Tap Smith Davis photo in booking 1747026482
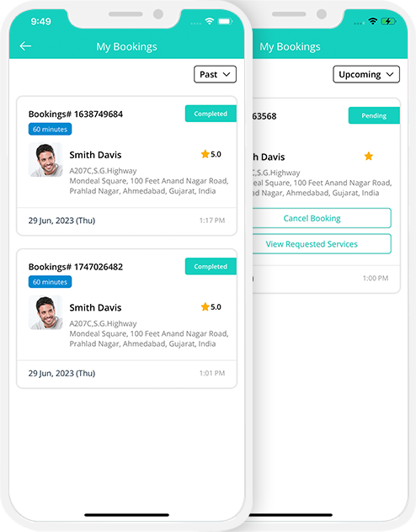This screenshot has width=416, height=532. (45, 312)
